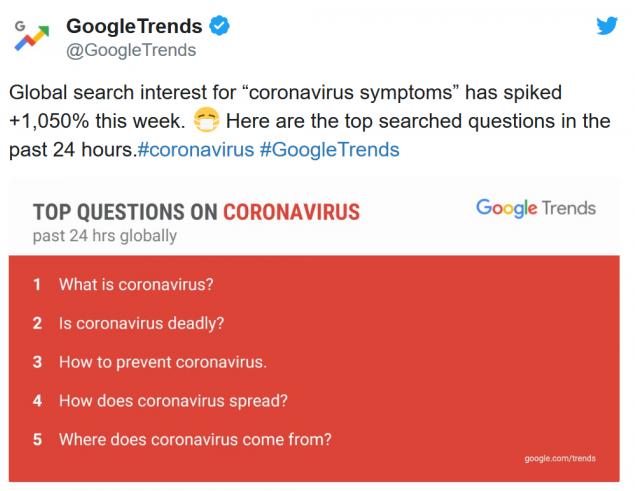Click the rank number 1 in list

[x=37, y=284]
